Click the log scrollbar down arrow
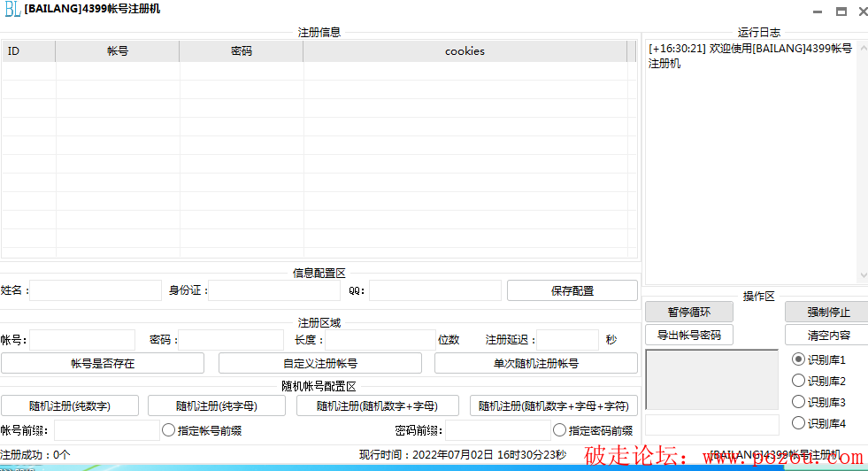The width and height of the screenshot is (868, 471). [x=863, y=274]
